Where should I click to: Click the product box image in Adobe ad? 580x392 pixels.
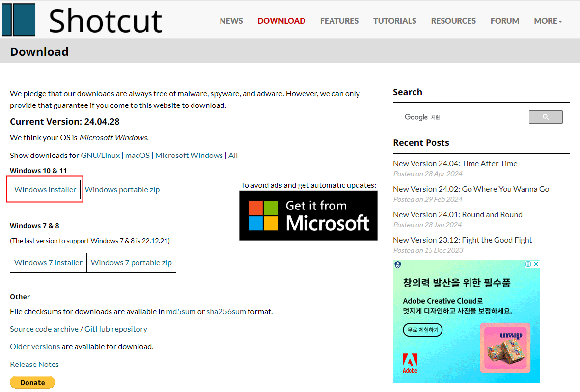point(505,348)
